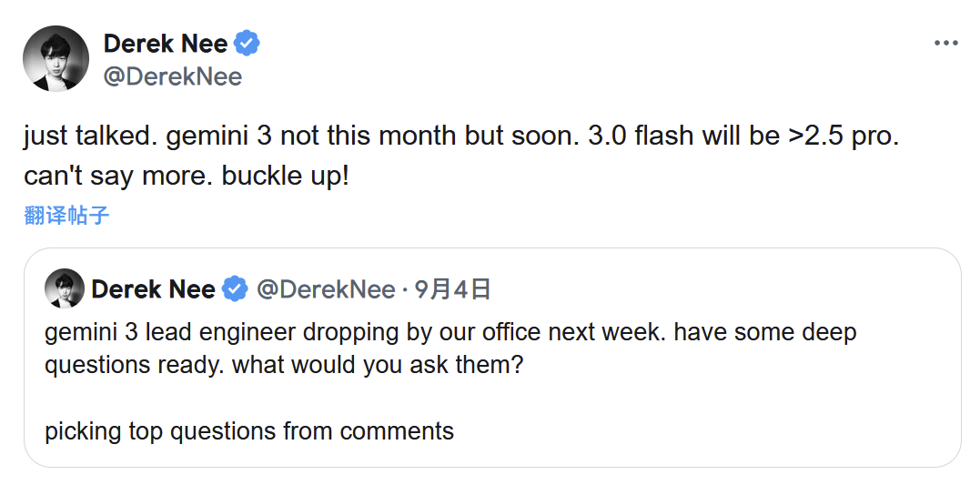Click "just talked." at the main post start
The width and height of the screenshot is (980, 485).
coord(84,136)
